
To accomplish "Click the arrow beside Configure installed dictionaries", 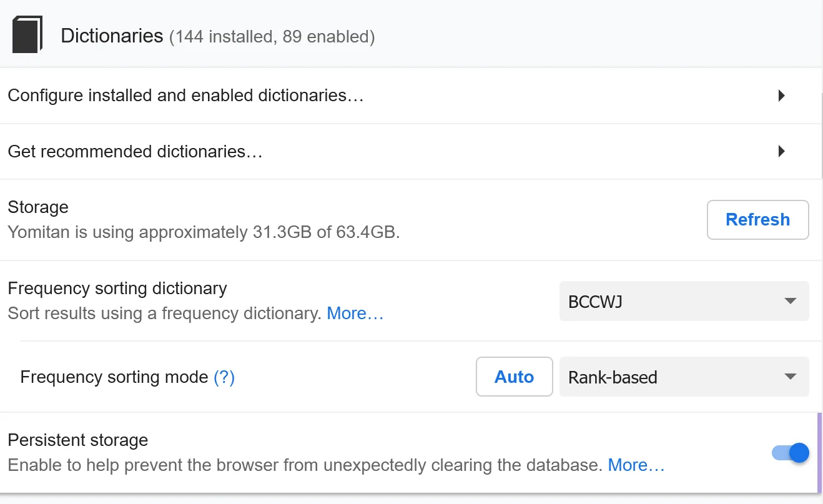I will point(781,96).
